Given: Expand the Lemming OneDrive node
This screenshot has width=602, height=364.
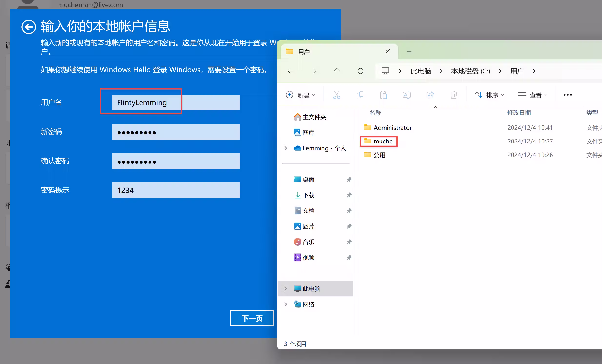Looking at the screenshot, I should 285,148.
